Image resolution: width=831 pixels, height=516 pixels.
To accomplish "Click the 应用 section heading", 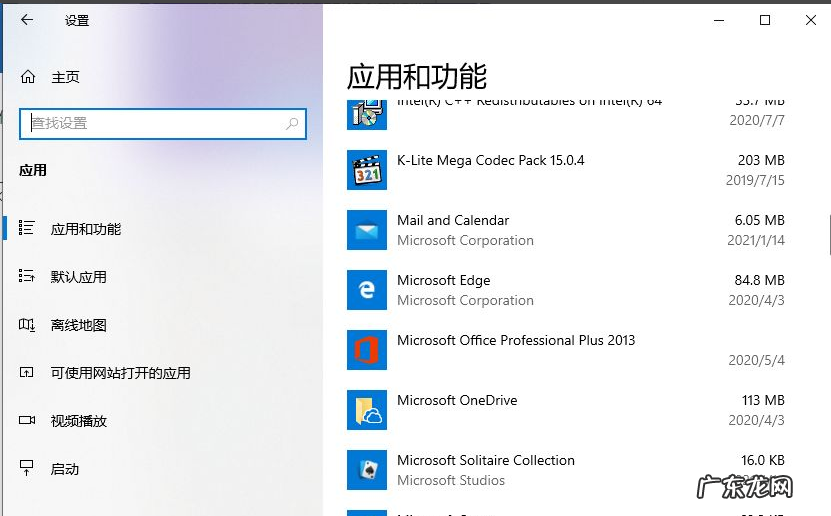I will (33, 171).
